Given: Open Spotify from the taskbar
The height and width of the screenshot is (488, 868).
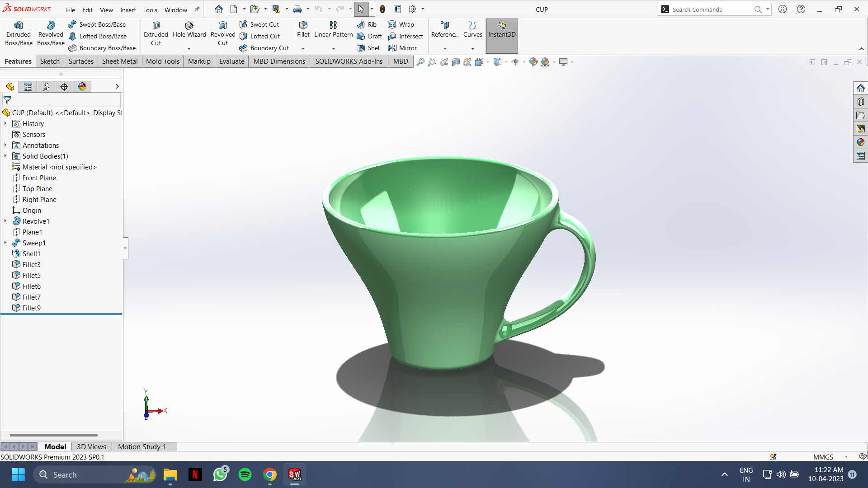Looking at the screenshot, I should tap(245, 474).
